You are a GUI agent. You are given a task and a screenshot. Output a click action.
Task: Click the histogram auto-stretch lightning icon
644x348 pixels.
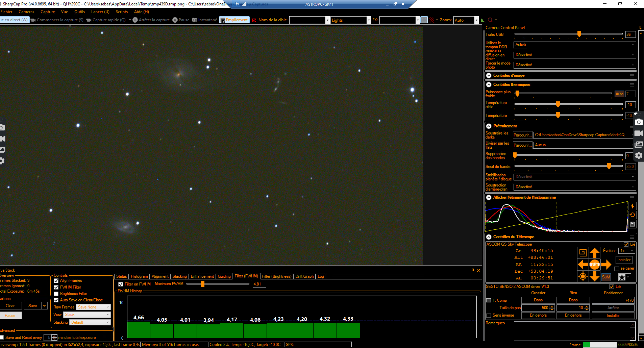pos(633,206)
